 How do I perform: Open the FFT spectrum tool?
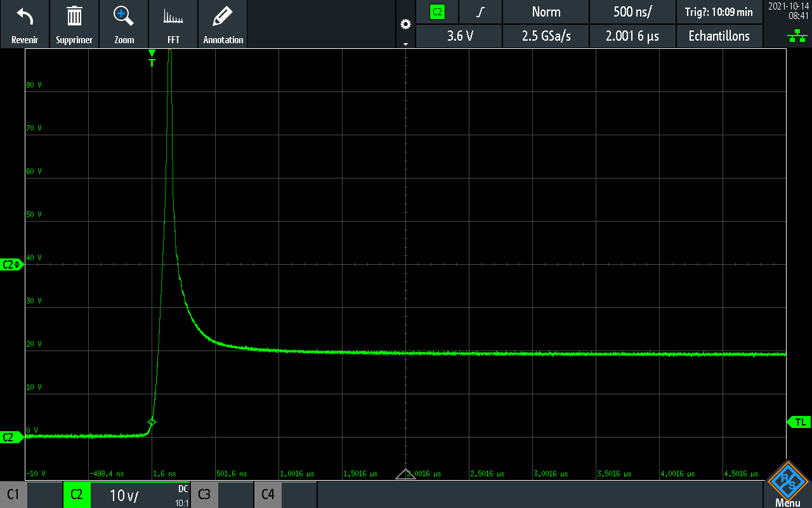173,24
